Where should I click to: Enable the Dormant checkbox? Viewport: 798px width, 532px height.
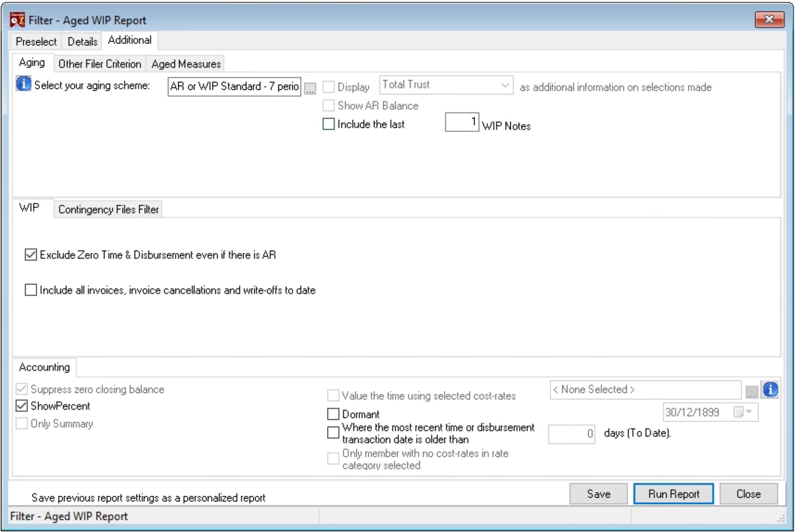coord(333,414)
